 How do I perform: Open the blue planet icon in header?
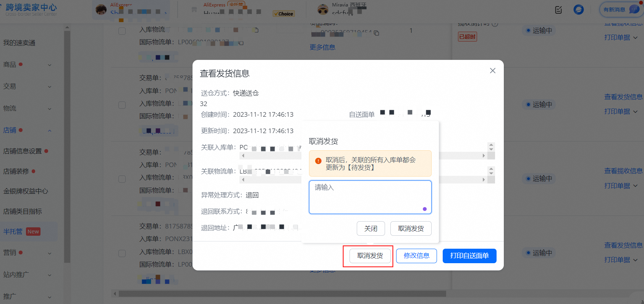click(x=579, y=10)
